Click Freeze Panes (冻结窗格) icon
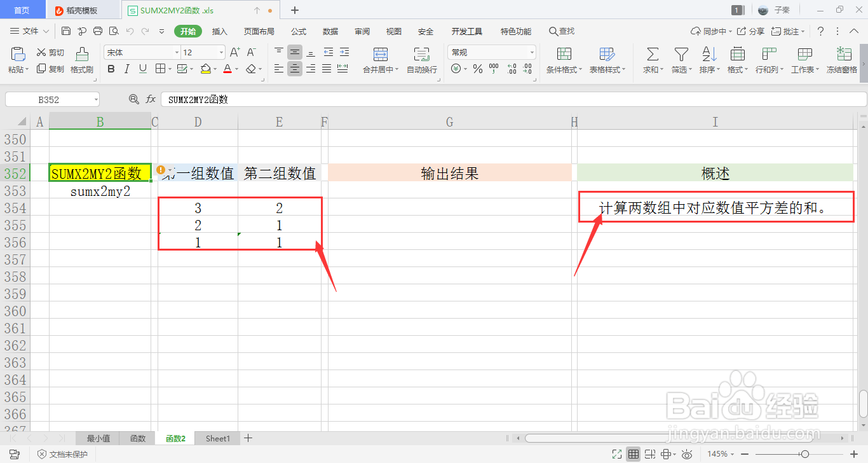 844,54
